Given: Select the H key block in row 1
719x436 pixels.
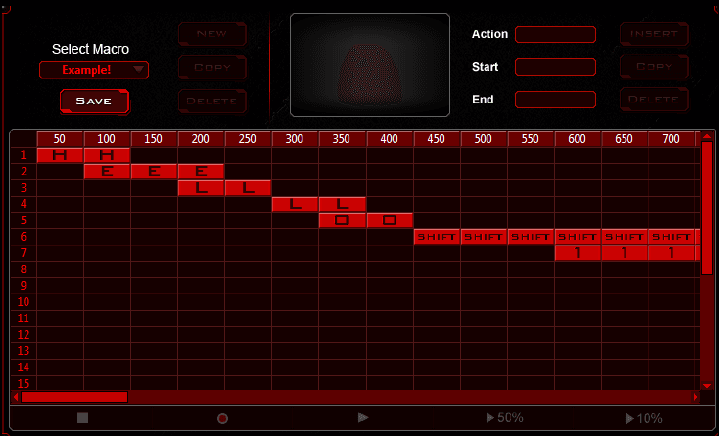Looking at the screenshot, I should pos(60,155).
